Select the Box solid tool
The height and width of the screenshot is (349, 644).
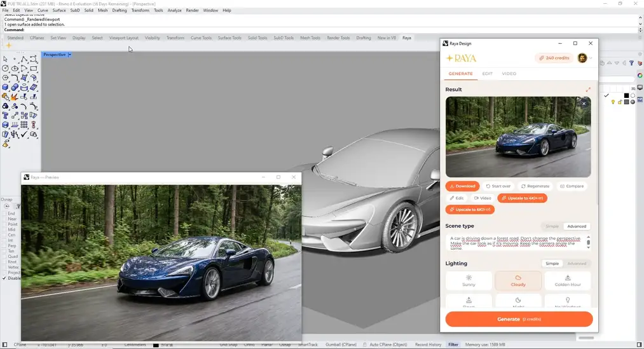[x=5, y=88]
